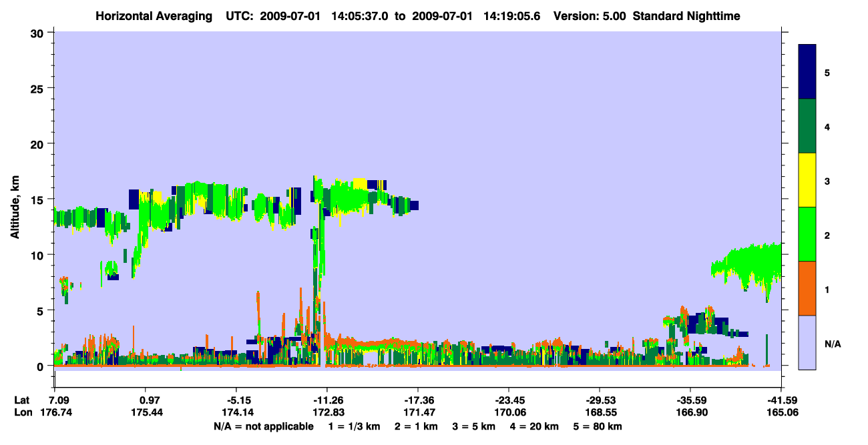This screenshot has width=868, height=445.
Task: Click the latitude value -29.53
Action: [600, 400]
